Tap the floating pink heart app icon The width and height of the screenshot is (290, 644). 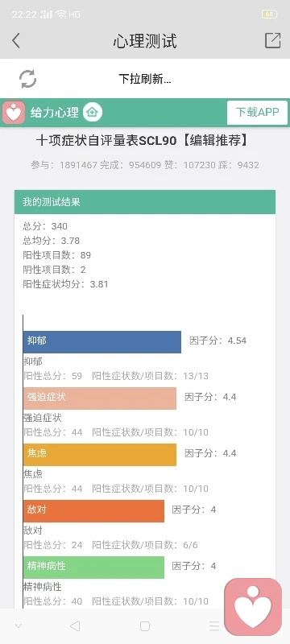253,607
